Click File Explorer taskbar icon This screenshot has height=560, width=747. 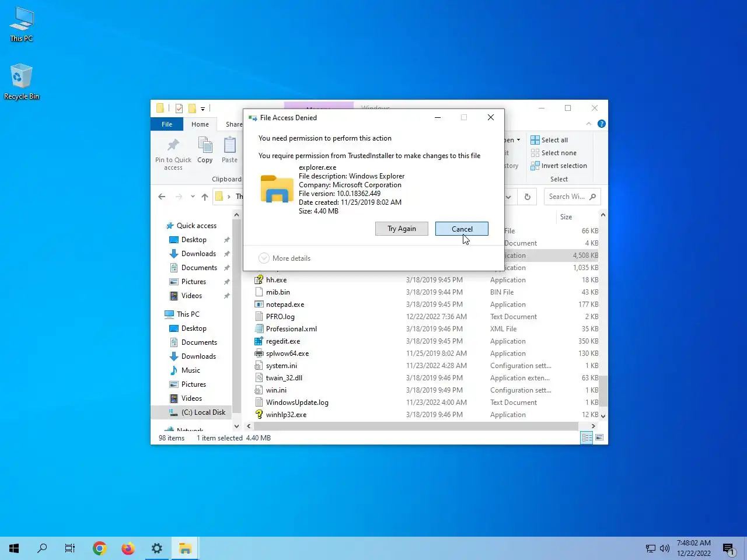(185, 548)
